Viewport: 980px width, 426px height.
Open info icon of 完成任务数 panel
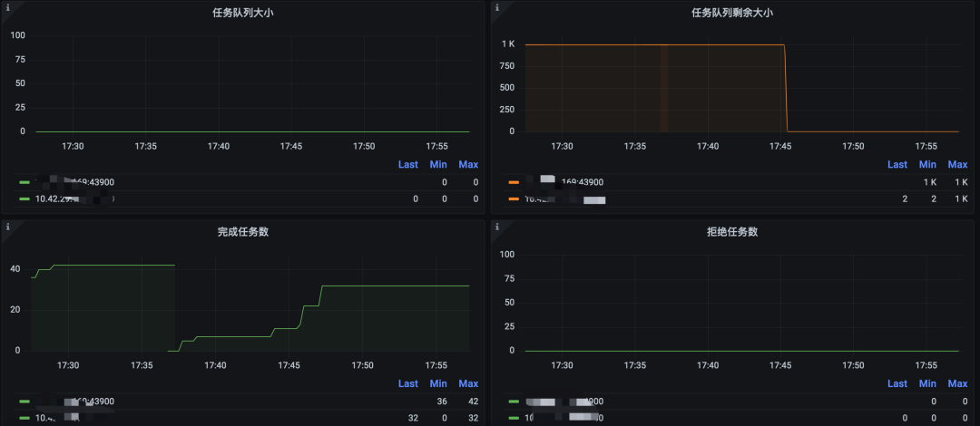8,227
